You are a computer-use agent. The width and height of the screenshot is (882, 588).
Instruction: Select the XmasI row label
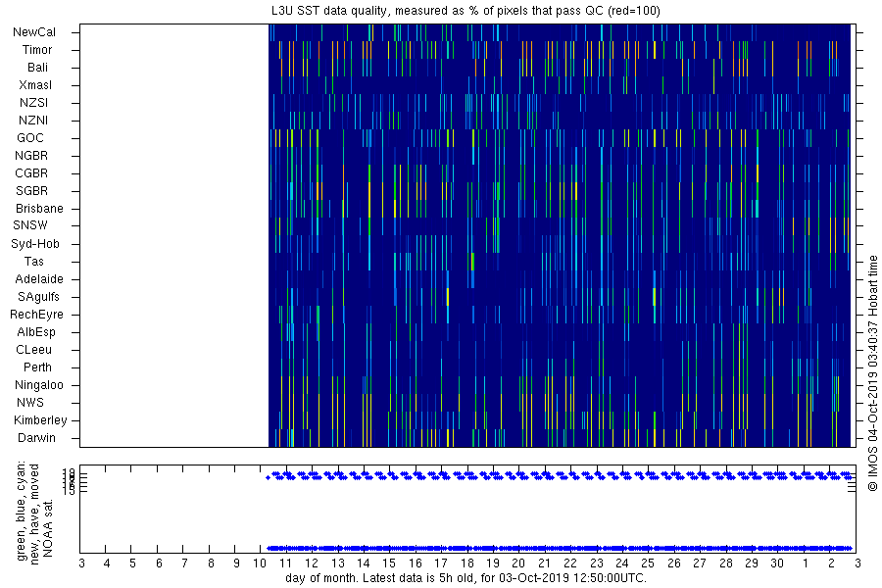(x=35, y=85)
